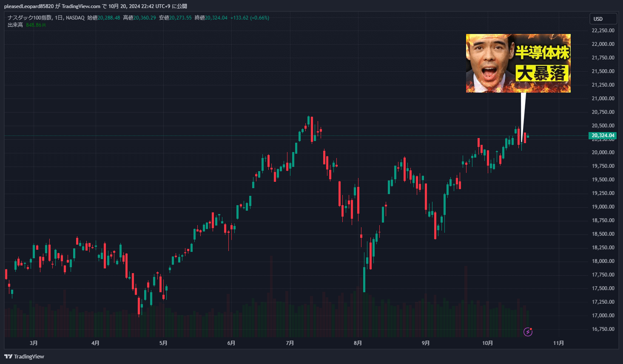Image resolution: width=623 pixels, height=364 pixels.
Task: Click the TradingView.com text in header
Action: pos(81,6)
